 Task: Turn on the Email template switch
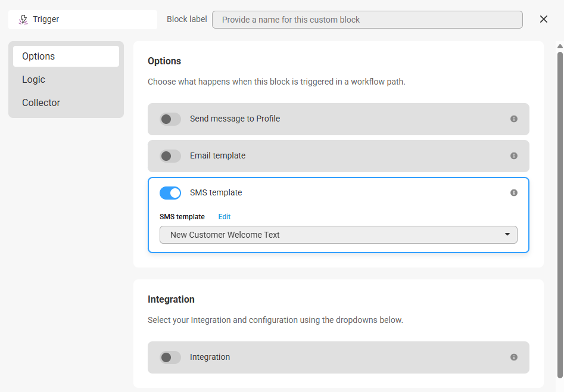pyautogui.click(x=170, y=156)
